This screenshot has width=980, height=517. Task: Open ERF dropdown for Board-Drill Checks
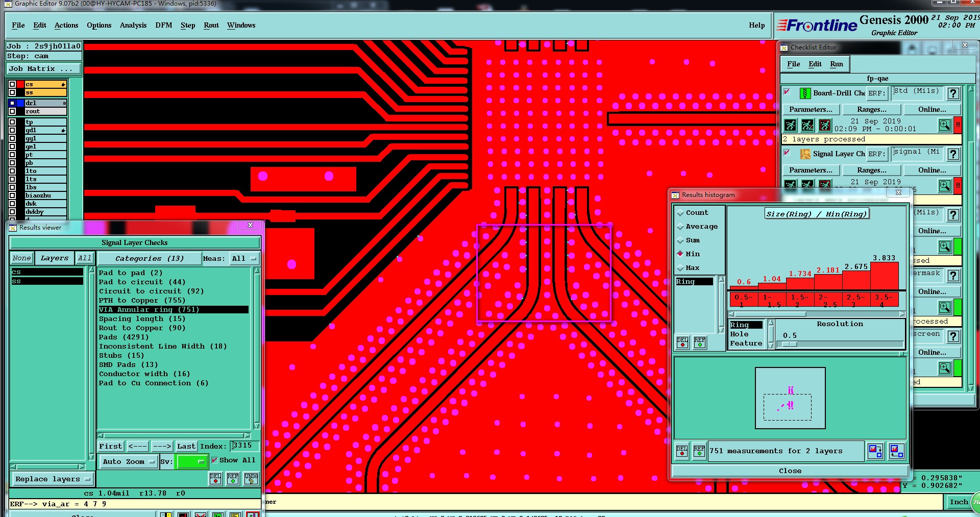pyautogui.click(x=876, y=93)
